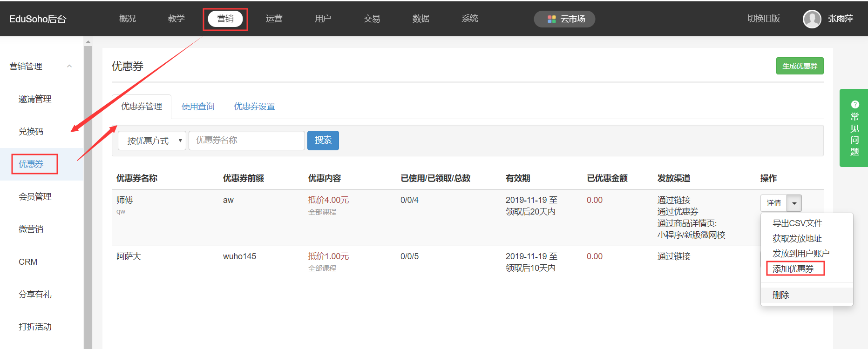868x349 pixels.
Task: Click 切换旧版 link in header
Action: click(x=763, y=19)
